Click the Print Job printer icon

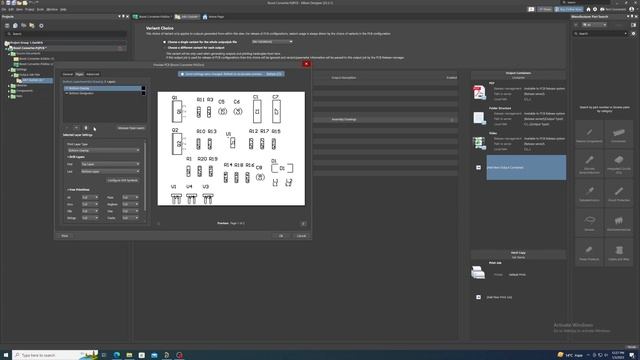[x=478, y=272]
